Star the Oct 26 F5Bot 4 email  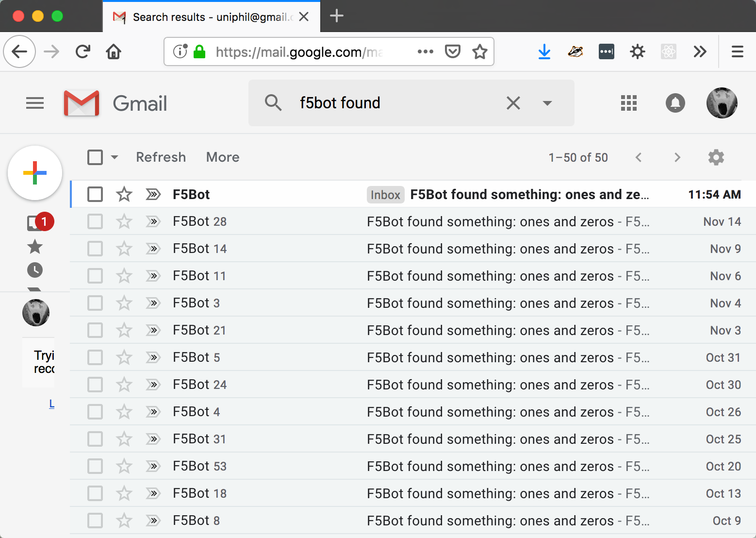tap(124, 412)
